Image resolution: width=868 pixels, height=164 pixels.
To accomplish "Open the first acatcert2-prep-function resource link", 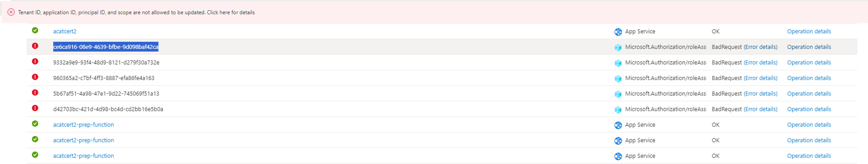I will [83, 124].
